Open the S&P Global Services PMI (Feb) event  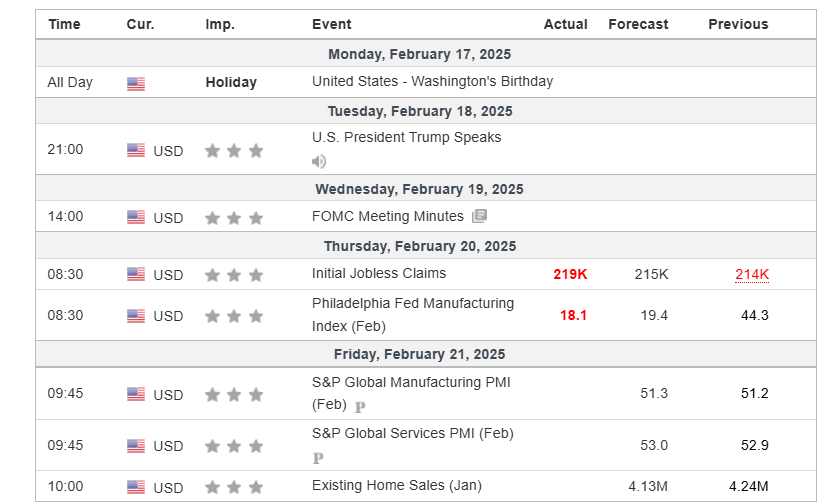412,434
